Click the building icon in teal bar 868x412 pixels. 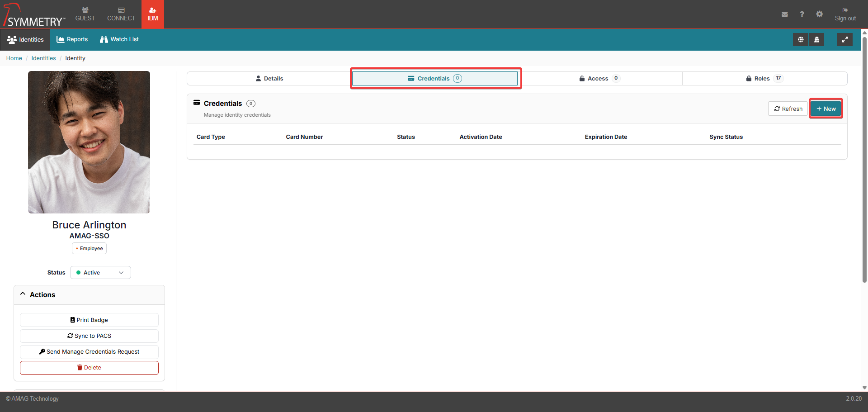[816, 40]
